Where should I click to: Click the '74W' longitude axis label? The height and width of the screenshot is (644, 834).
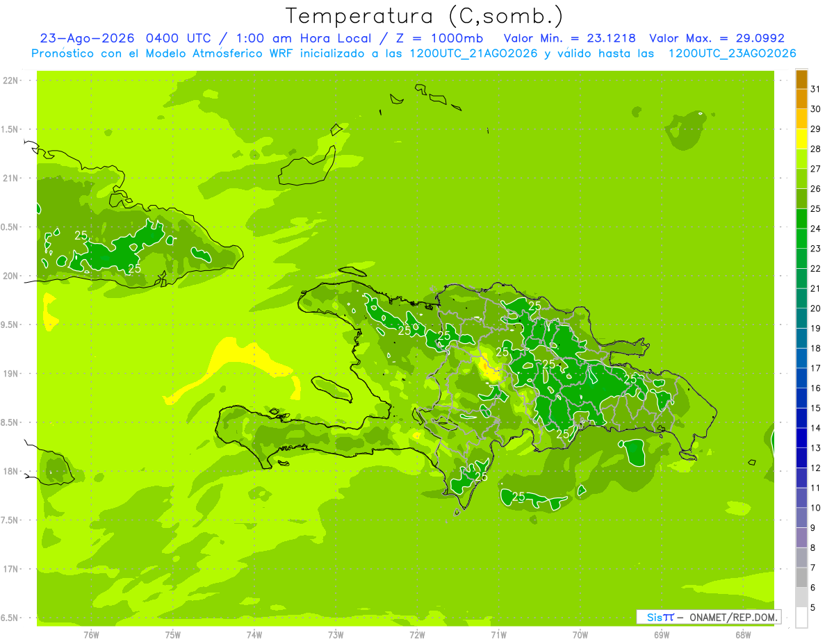(x=254, y=634)
